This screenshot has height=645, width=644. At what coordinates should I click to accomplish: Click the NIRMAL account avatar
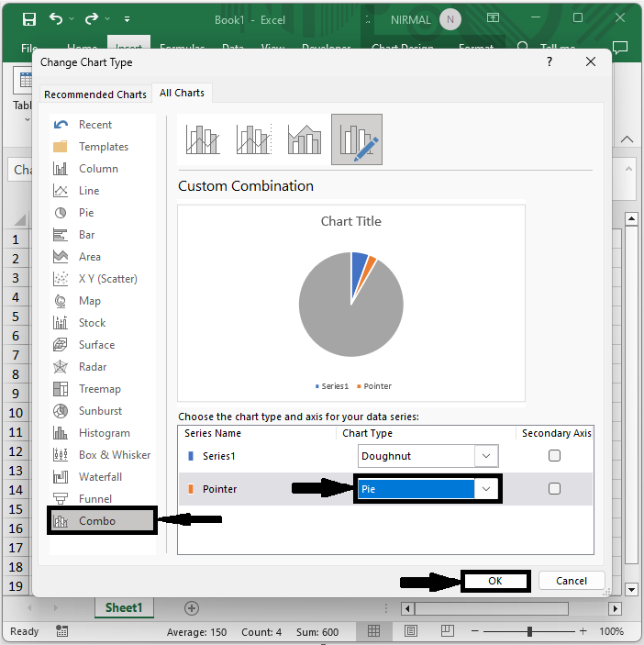[x=450, y=19]
